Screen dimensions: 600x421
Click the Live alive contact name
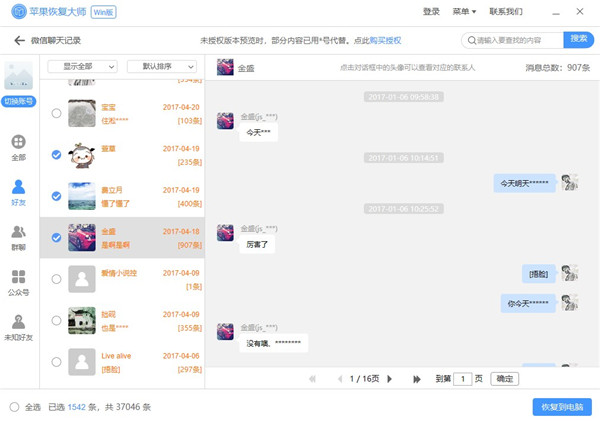[x=116, y=356]
